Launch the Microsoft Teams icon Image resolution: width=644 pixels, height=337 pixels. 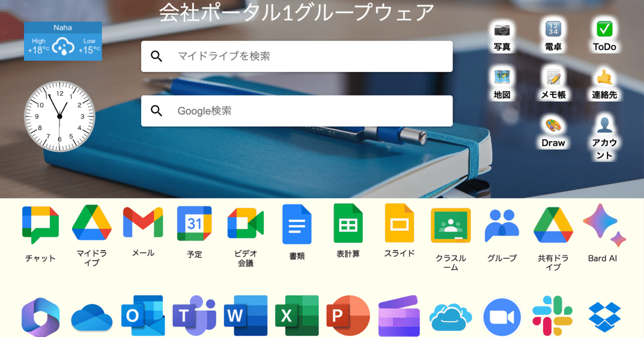194,317
